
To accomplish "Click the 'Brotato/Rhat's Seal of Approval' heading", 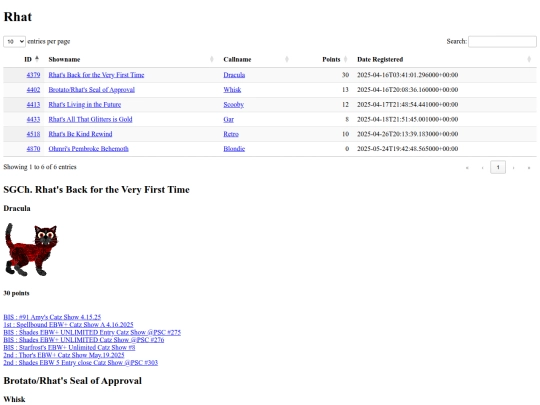I will coord(73,381).
